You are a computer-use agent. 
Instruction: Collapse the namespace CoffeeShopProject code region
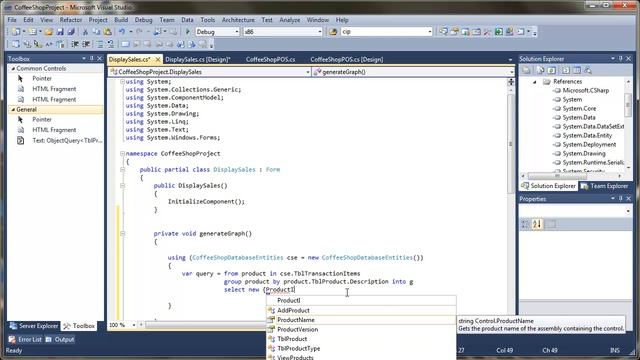point(122,153)
